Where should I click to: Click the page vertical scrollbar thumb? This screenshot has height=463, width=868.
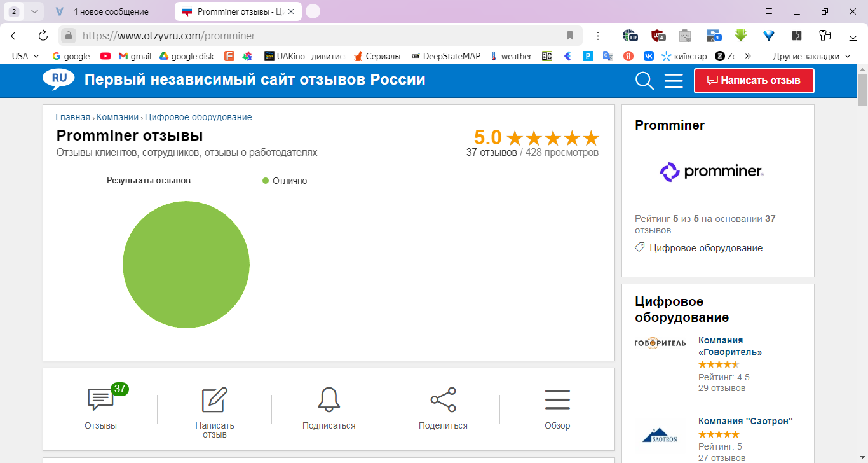[862, 89]
